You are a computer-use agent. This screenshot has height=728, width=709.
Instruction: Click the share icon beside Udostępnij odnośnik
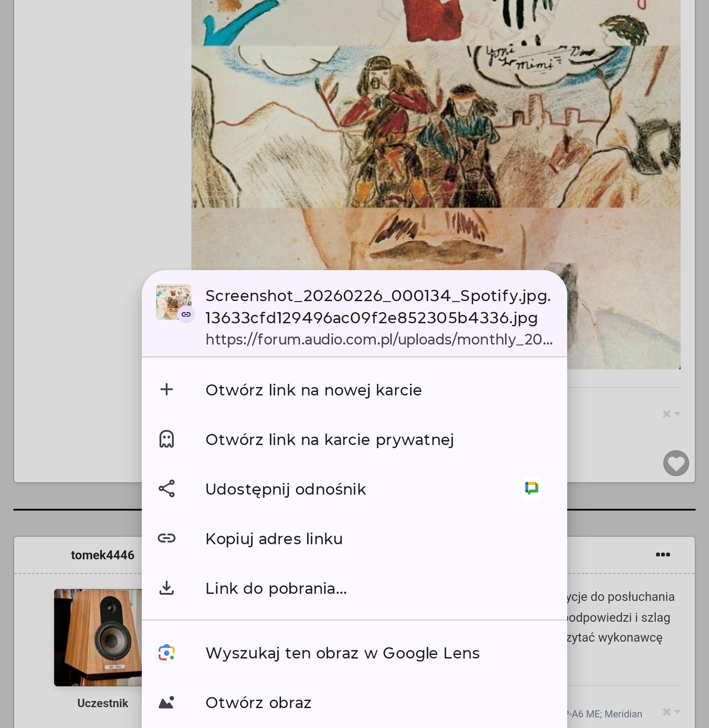coord(167,489)
